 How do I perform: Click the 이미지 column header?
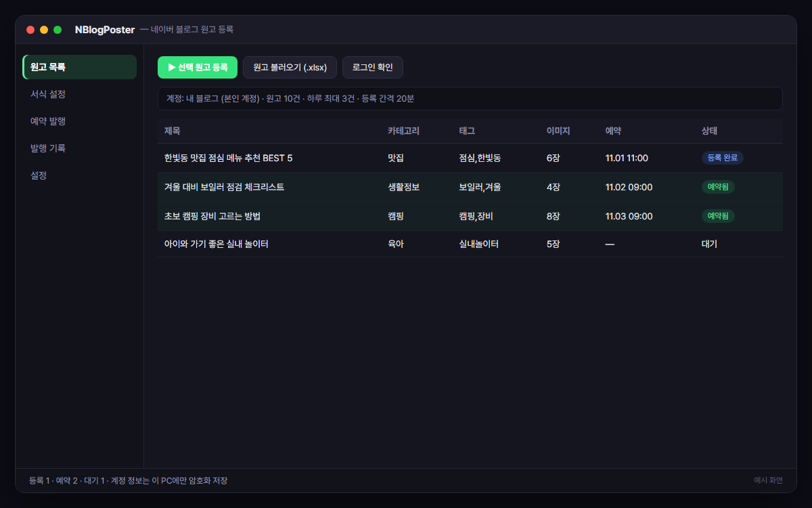[559, 131]
